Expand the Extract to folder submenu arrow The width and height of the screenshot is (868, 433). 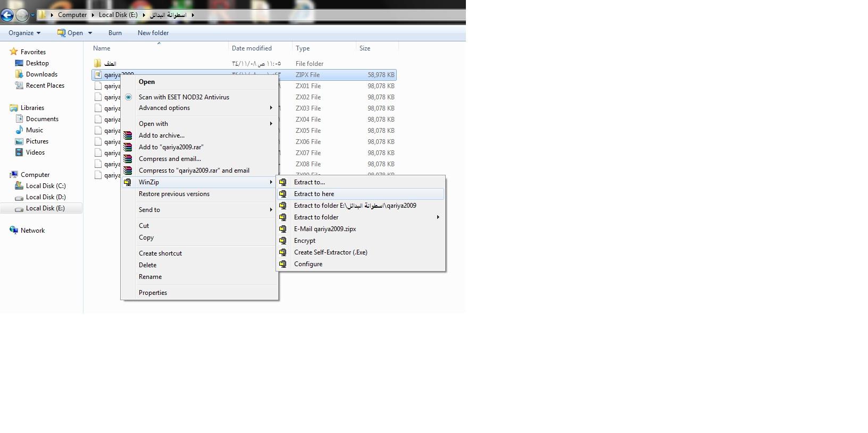coord(438,217)
